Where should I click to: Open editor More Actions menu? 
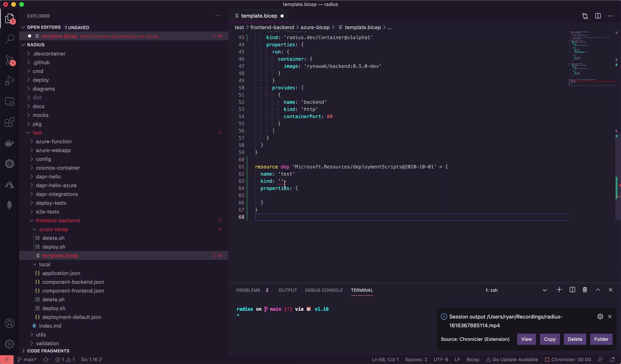point(611,16)
